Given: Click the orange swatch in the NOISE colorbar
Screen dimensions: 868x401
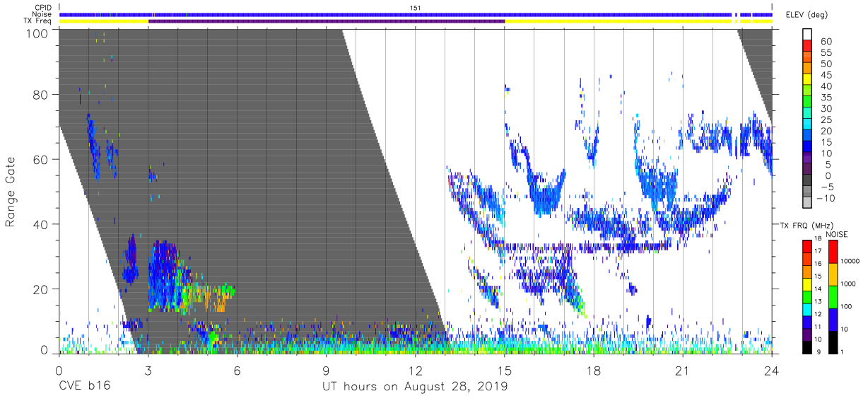Looking at the screenshot, I should tap(833, 274).
